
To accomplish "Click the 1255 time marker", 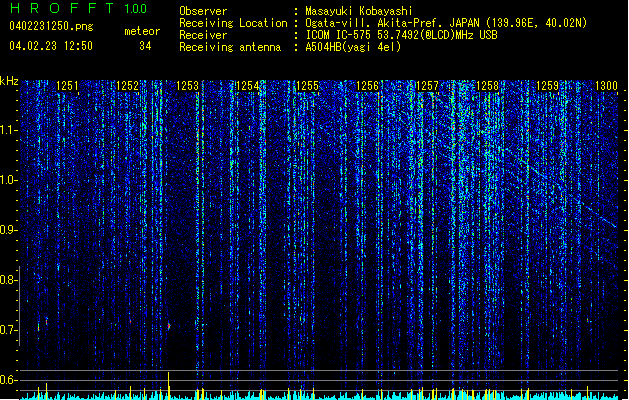I will pos(307,86).
